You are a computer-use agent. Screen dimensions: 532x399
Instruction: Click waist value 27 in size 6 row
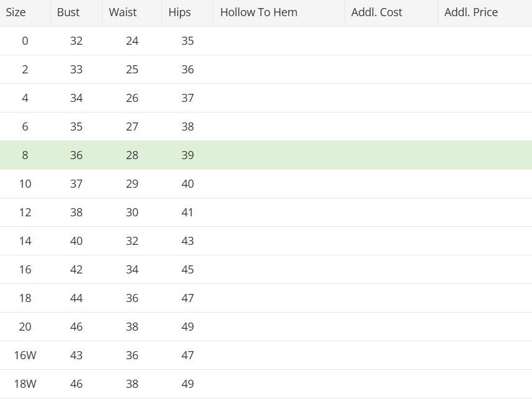(132, 127)
